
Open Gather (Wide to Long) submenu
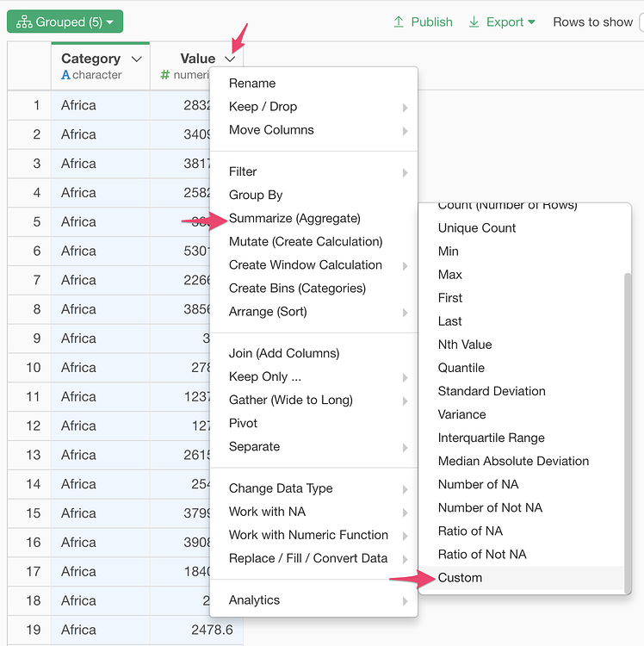[313, 400]
